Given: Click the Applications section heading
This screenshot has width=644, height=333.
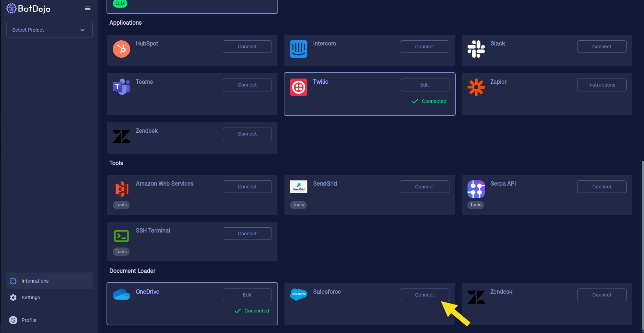Looking at the screenshot, I should click(x=125, y=23).
